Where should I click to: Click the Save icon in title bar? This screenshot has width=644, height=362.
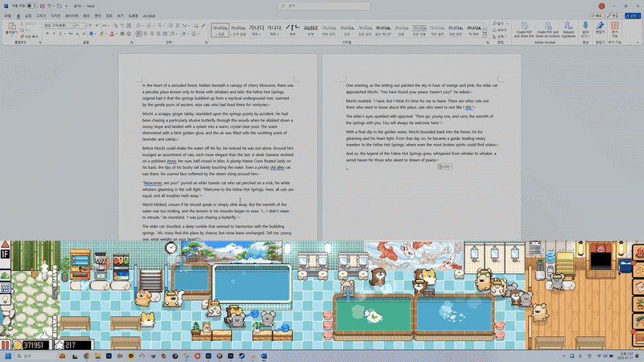(x=42, y=6)
